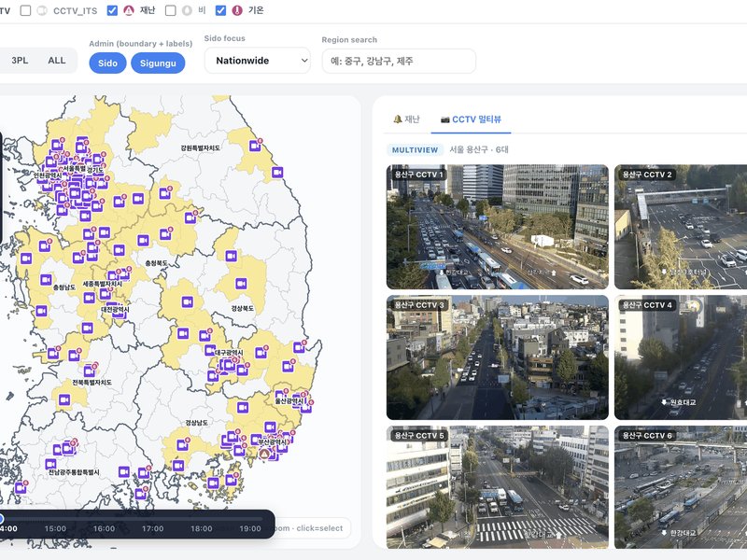Open the 용산구 CCTV 2 feed
The width and height of the screenshot is (747, 560).
(x=681, y=227)
